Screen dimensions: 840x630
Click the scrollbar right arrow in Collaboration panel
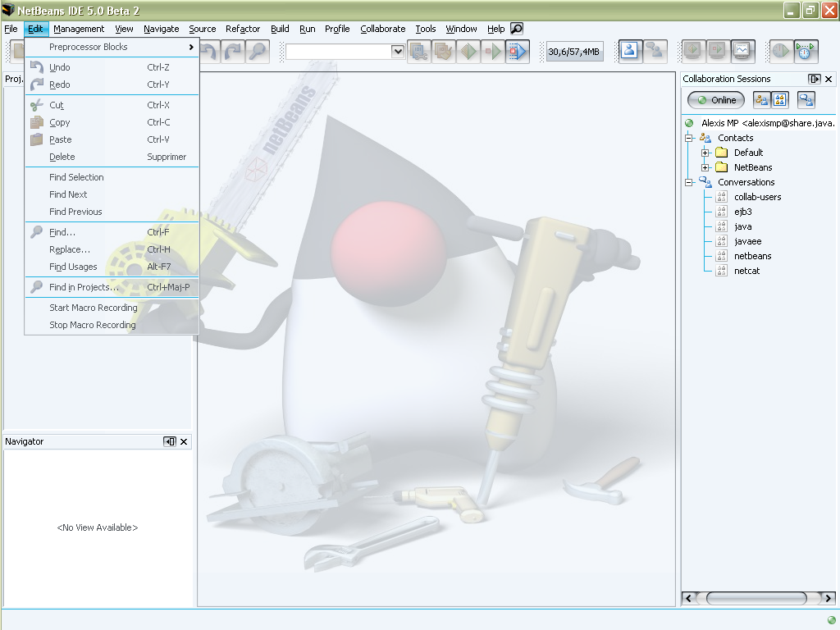click(829, 598)
